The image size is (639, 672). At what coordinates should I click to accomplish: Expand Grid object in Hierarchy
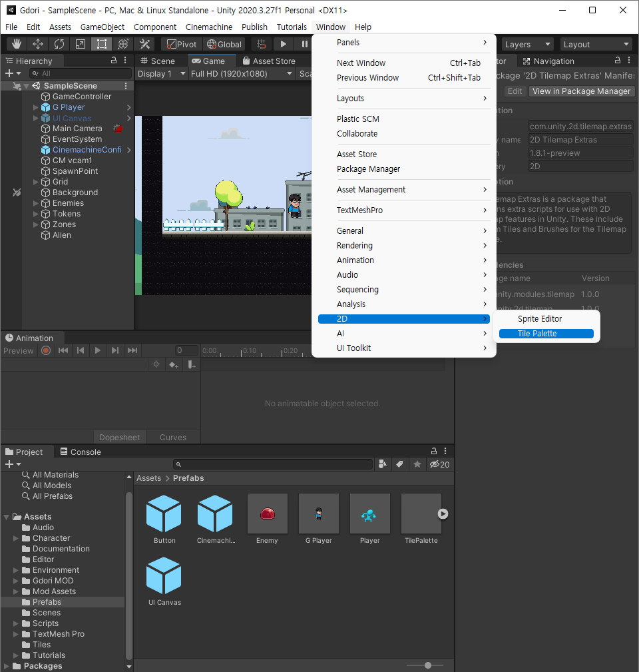pos(36,182)
